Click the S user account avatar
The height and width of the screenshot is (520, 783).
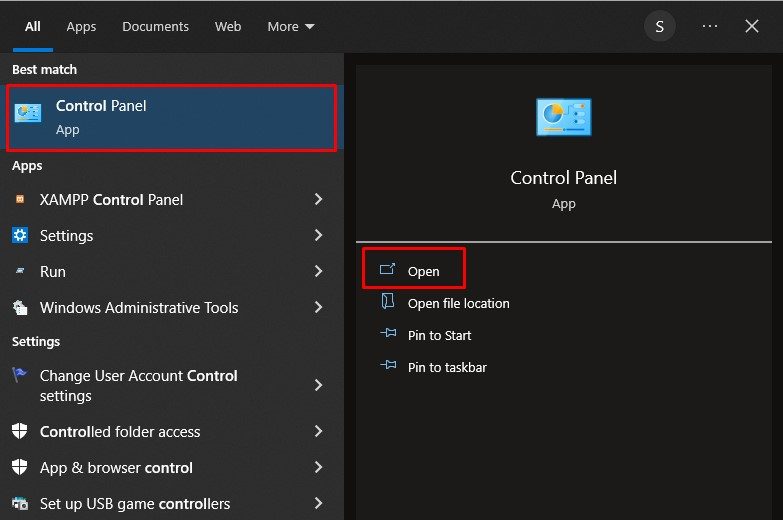(660, 26)
